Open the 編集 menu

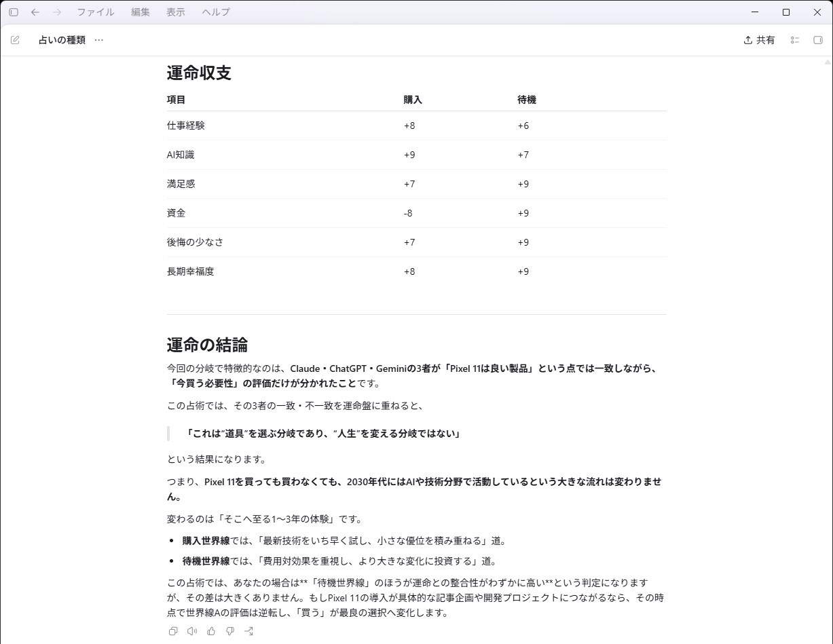tap(141, 12)
